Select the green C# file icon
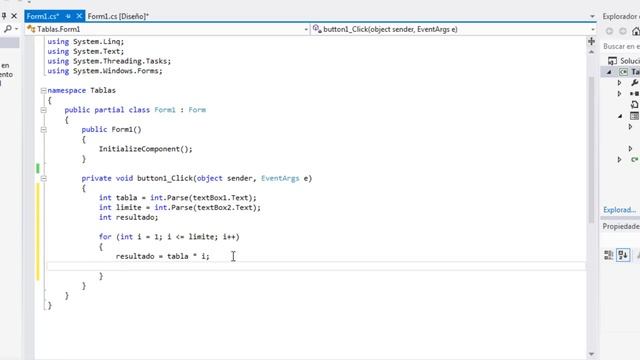The width and height of the screenshot is (640, 360). coord(635,160)
